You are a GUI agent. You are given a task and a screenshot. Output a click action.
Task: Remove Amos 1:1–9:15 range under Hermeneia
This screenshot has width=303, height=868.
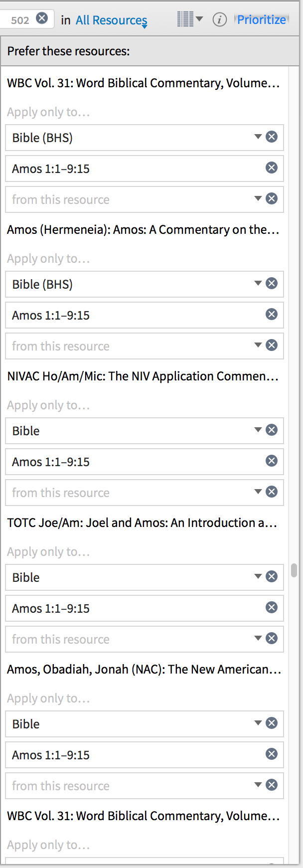(x=272, y=314)
